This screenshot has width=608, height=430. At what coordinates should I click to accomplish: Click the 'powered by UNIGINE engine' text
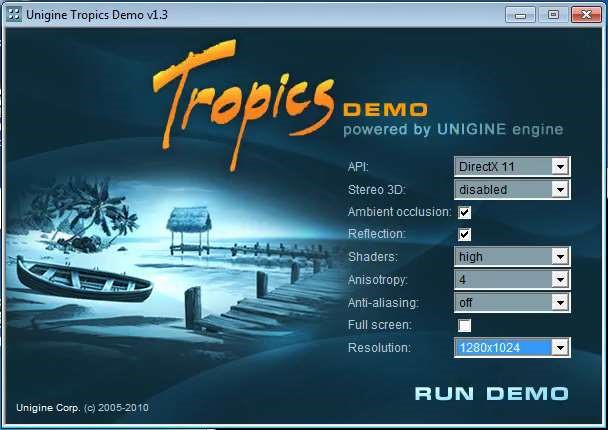(x=453, y=130)
